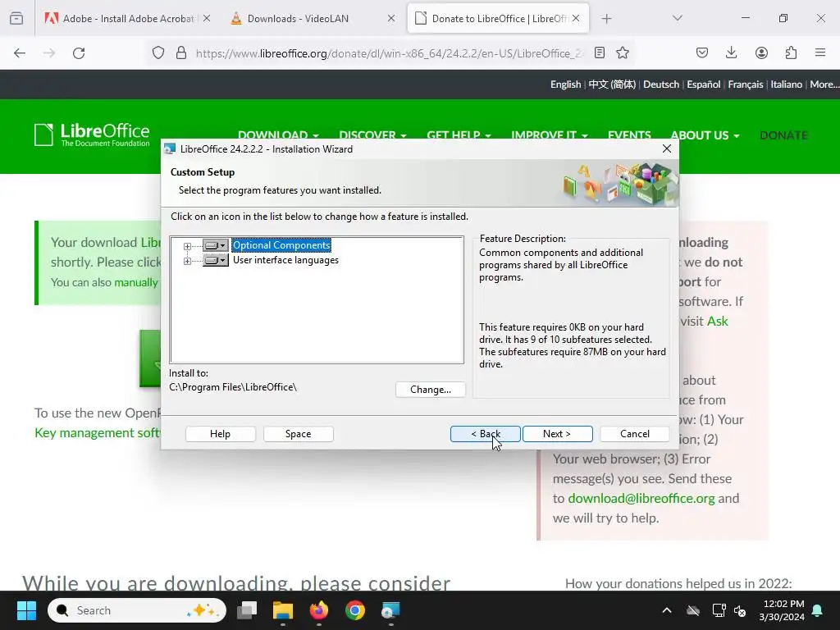Open the Ask link in side notice
This screenshot has height=630, width=840.
coord(717,322)
